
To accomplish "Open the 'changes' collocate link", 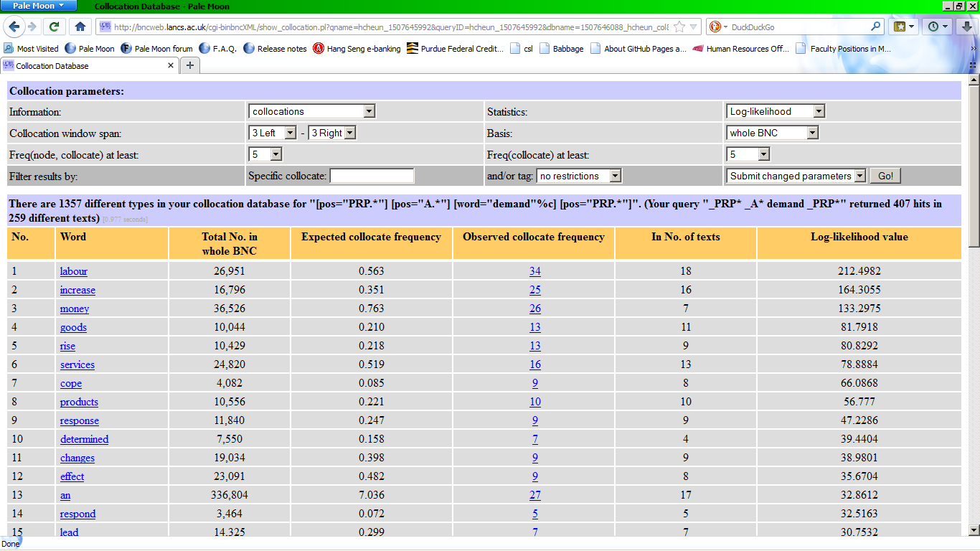I will pyautogui.click(x=77, y=458).
